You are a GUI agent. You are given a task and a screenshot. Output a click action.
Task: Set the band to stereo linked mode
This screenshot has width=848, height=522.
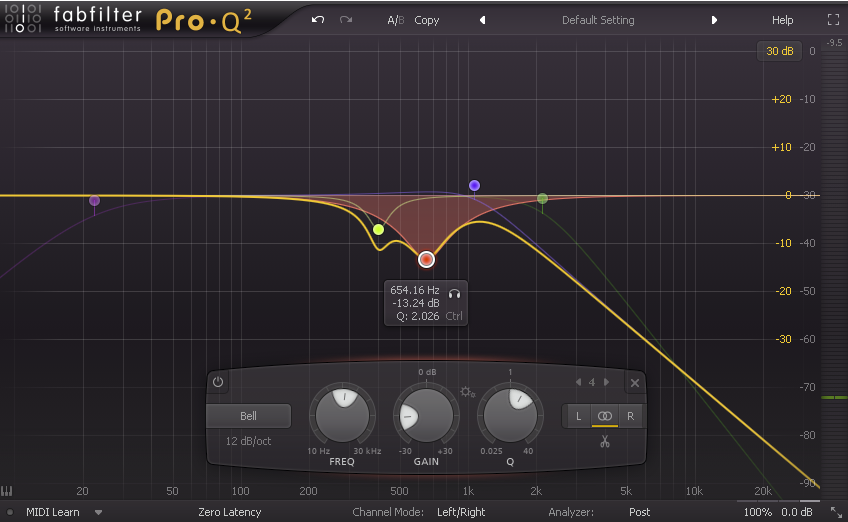[605, 416]
